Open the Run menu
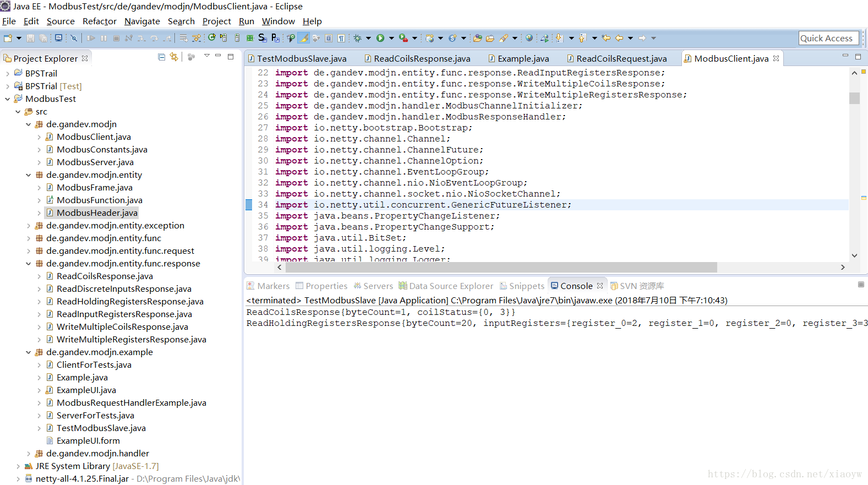This screenshot has height=485, width=868. [247, 21]
